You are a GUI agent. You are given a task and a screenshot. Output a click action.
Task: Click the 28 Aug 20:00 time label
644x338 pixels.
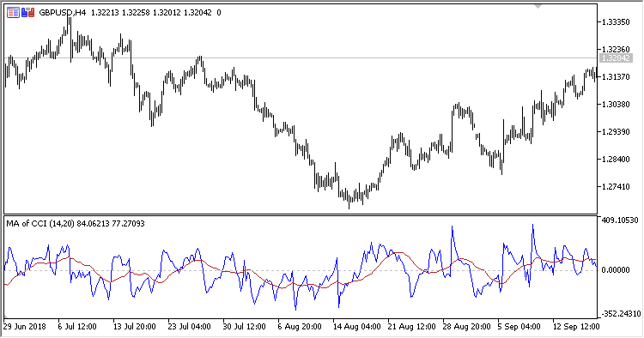467,327
